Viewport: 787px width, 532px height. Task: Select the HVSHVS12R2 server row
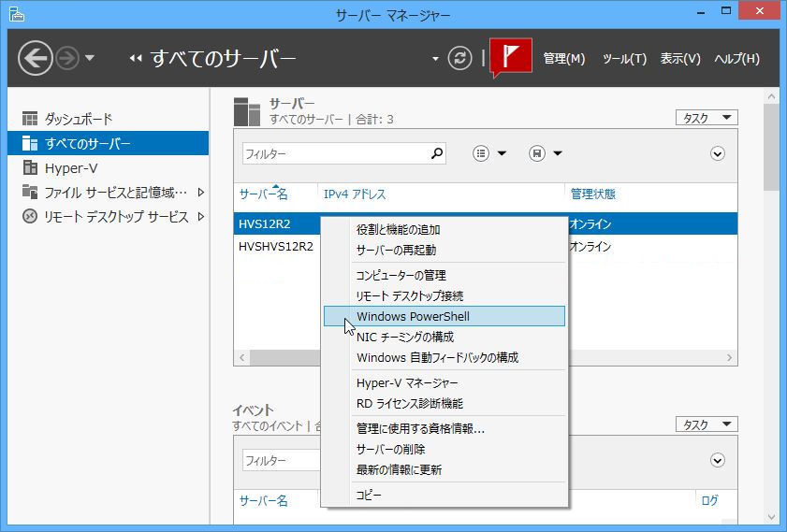click(277, 246)
